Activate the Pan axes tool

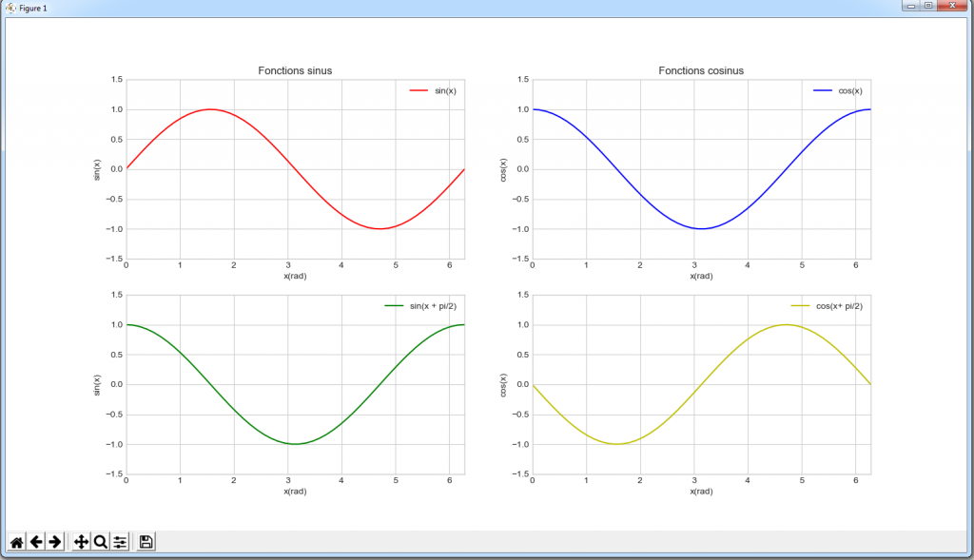click(81, 542)
